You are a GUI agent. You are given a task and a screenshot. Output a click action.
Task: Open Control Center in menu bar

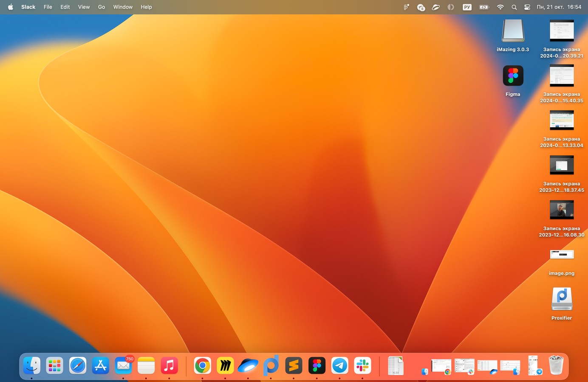(527, 7)
